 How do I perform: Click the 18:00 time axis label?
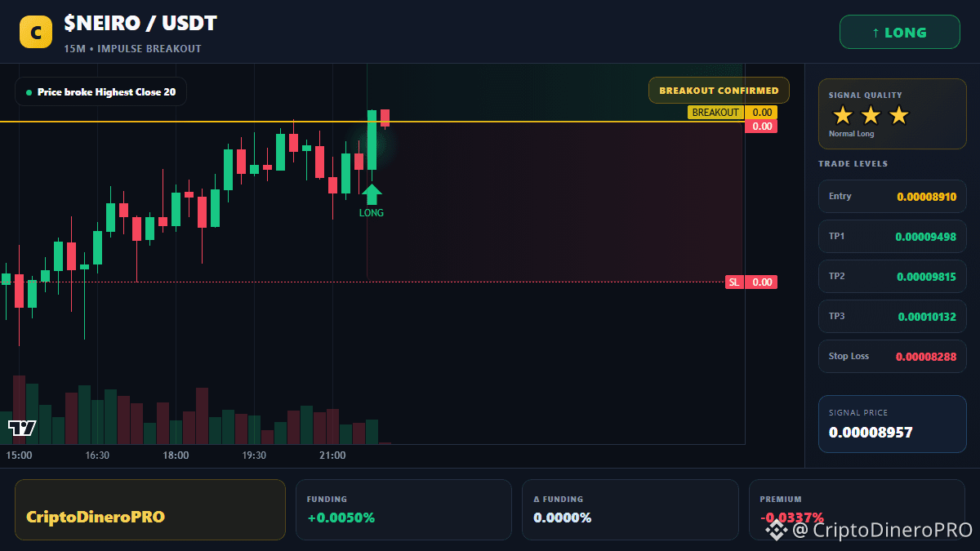pos(176,455)
